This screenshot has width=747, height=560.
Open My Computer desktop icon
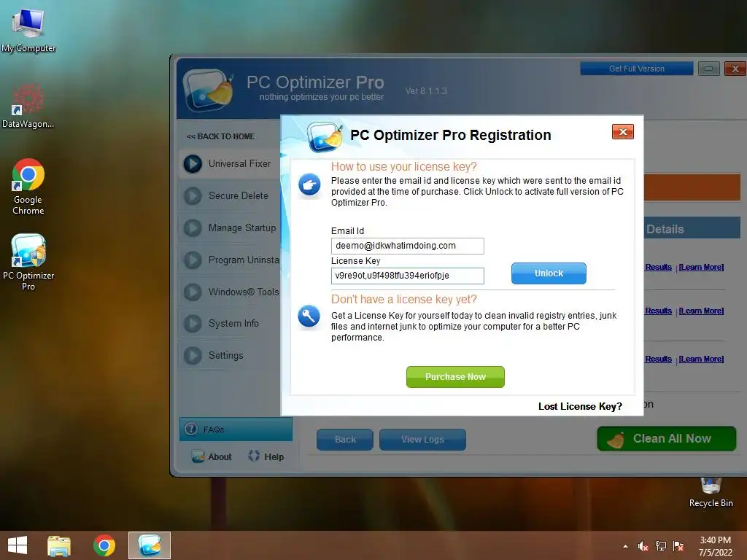click(28, 30)
